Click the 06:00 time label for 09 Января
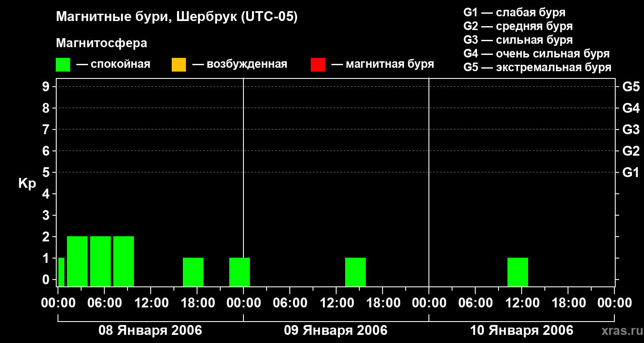This screenshot has width=644, height=343. [x=290, y=303]
